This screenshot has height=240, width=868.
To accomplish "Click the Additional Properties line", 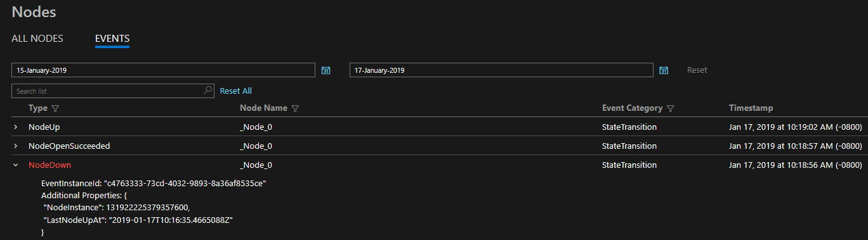I will pos(84,196).
